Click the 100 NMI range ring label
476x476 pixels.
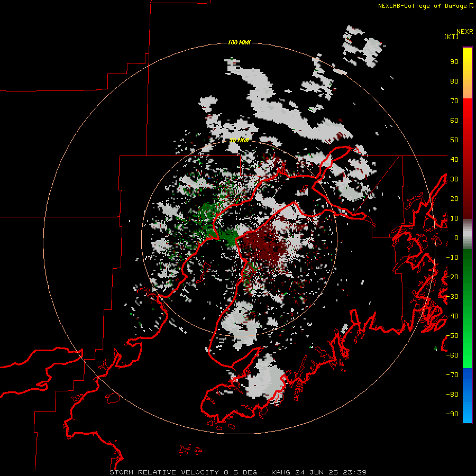point(239,42)
